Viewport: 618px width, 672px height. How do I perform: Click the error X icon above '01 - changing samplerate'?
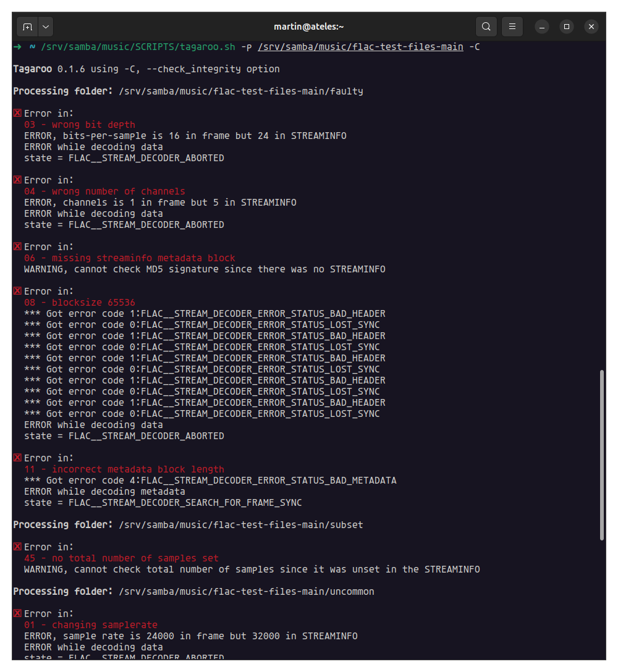point(17,613)
